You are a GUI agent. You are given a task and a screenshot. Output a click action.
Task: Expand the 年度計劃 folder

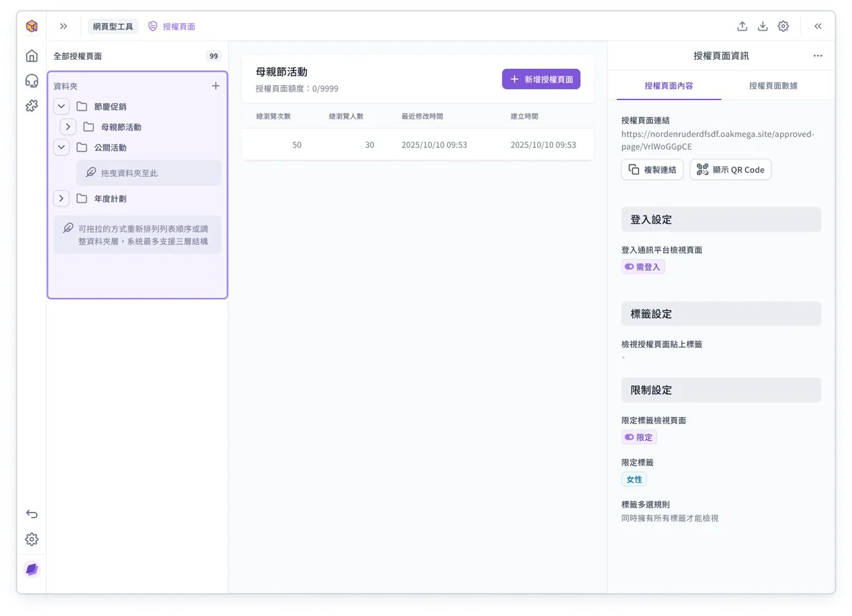61,198
